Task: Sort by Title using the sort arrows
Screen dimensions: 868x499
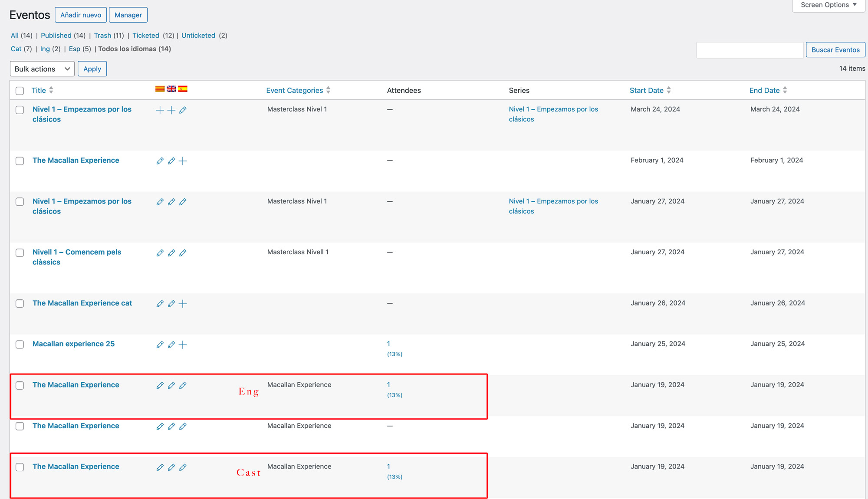Action: pos(51,90)
